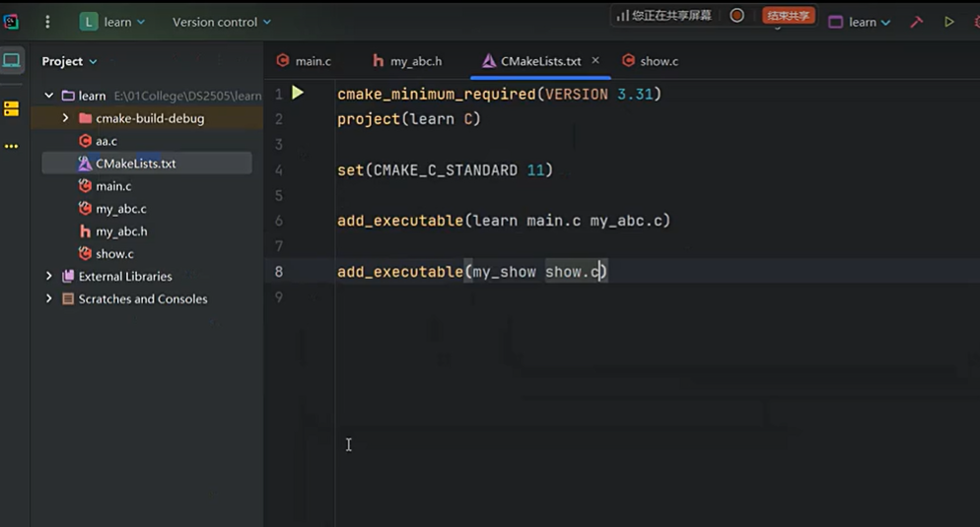Expand External Libraries node
Viewport: 980px width, 527px height.
(x=48, y=276)
